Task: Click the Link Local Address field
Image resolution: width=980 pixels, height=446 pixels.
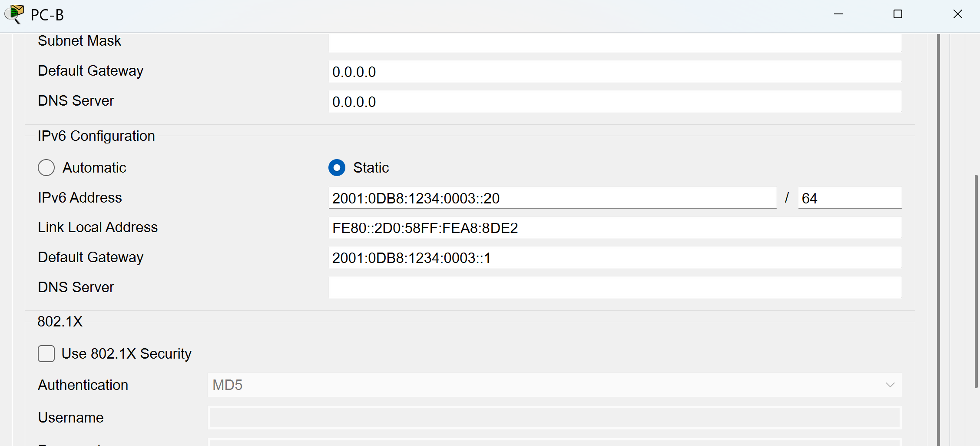Action: 615,228
